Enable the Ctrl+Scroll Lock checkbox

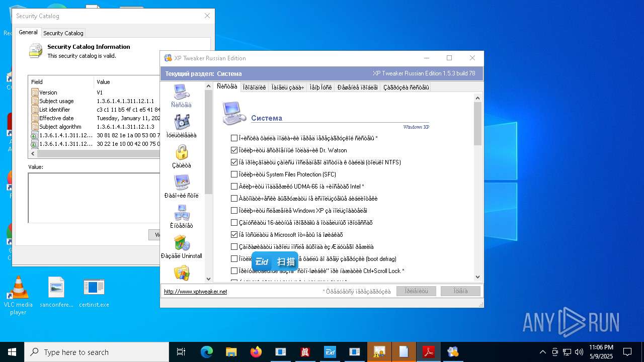(x=234, y=271)
